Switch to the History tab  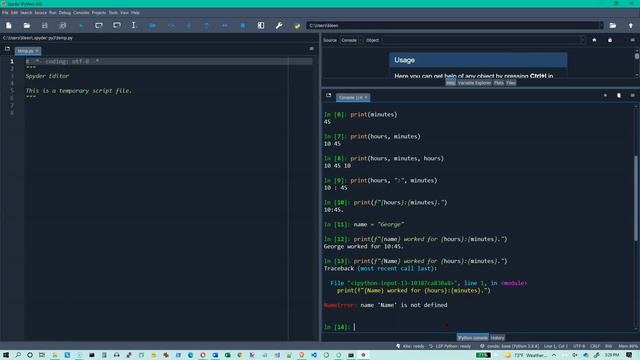(497, 338)
